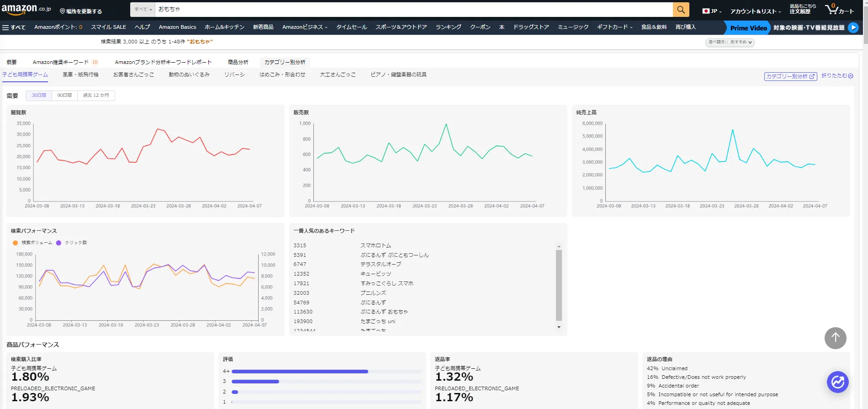Click the JP flag language selector
868x409 pixels.
click(x=712, y=11)
